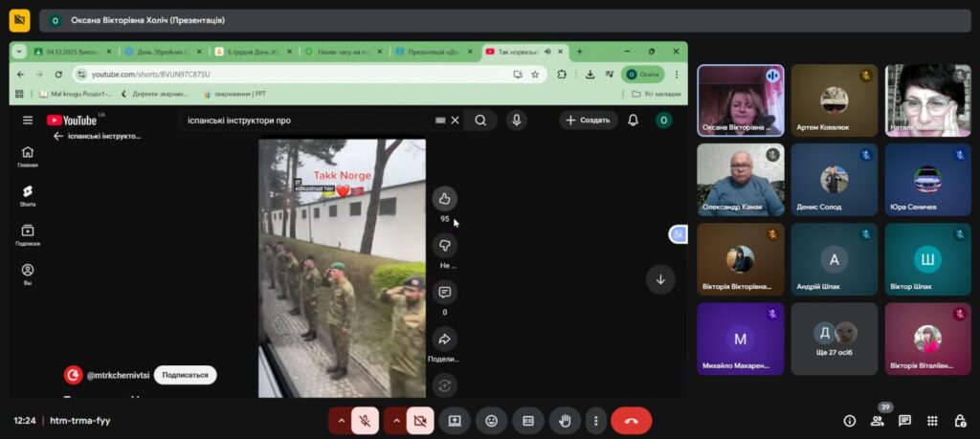This screenshot has width=980, height=439.
Task: Start screen presentation from bottom toolbar
Action: pyautogui.click(x=455, y=421)
